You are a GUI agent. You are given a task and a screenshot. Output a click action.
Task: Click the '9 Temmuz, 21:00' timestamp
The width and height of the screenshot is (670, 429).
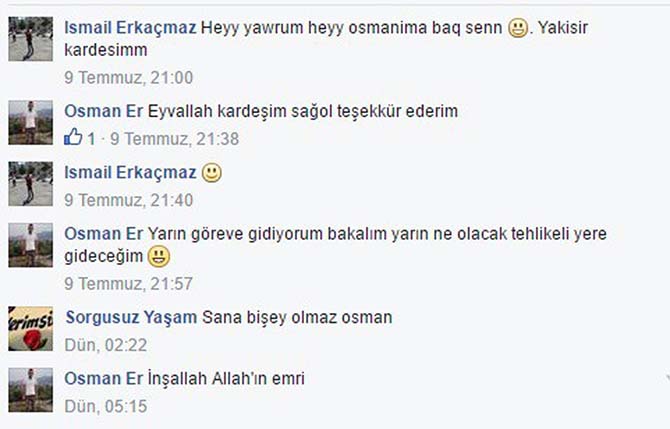(x=129, y=78)
